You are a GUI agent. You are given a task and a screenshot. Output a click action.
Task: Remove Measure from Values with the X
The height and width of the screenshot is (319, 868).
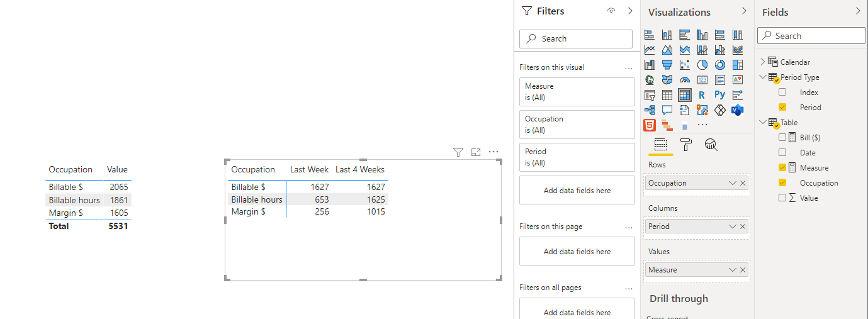click(x=743, y=270)
